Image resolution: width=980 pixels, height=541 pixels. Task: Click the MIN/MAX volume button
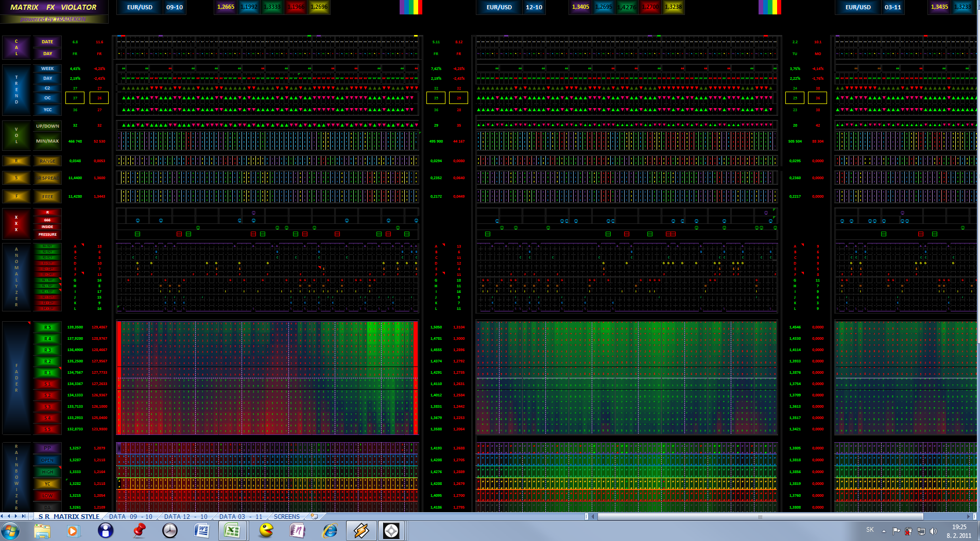click(x=47, y=141)
